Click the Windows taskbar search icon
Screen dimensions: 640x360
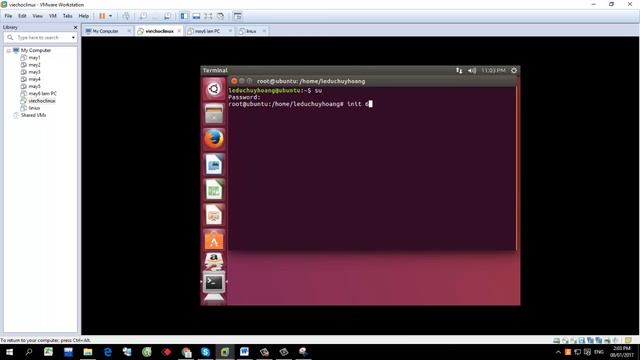pyautogui.click(x=29, y=352)
